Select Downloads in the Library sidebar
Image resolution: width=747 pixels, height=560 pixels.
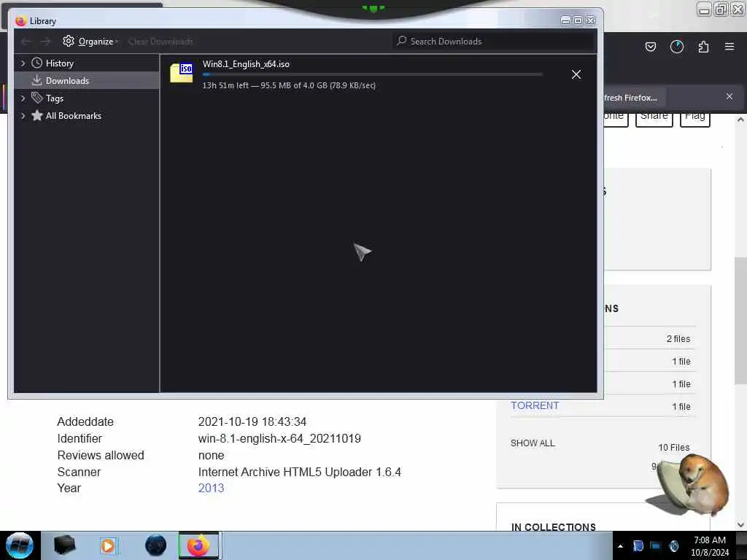click(x=67, y=80)
